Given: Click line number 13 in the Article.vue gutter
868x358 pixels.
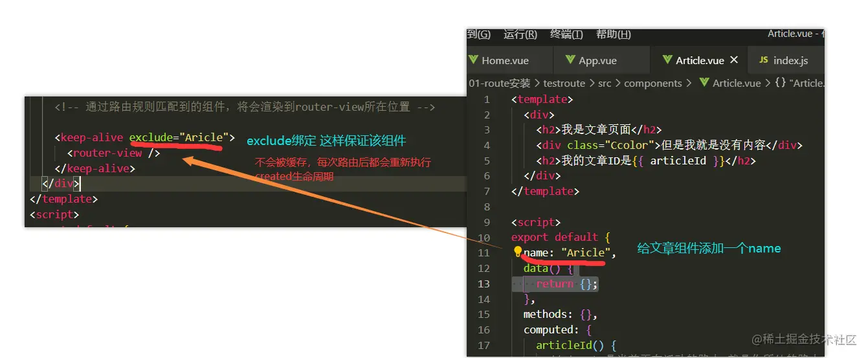Looking at the screenshot, I should click(x=484, y=284).
